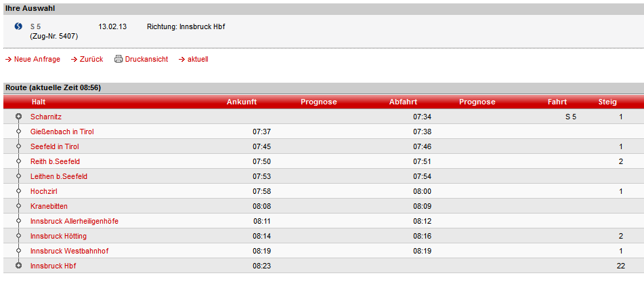Open the Innsbruck Westbahnhof stop link

[69, 251]
